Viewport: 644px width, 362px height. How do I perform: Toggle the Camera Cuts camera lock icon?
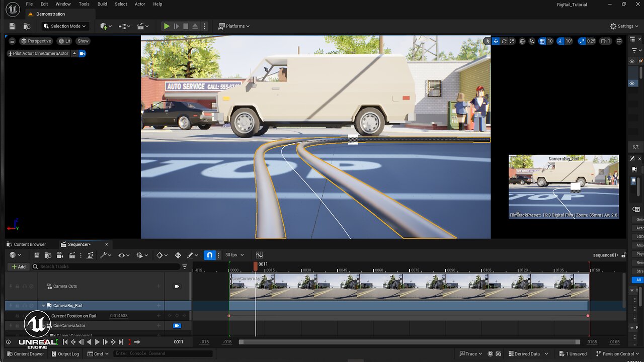click(x=177, y=287)
